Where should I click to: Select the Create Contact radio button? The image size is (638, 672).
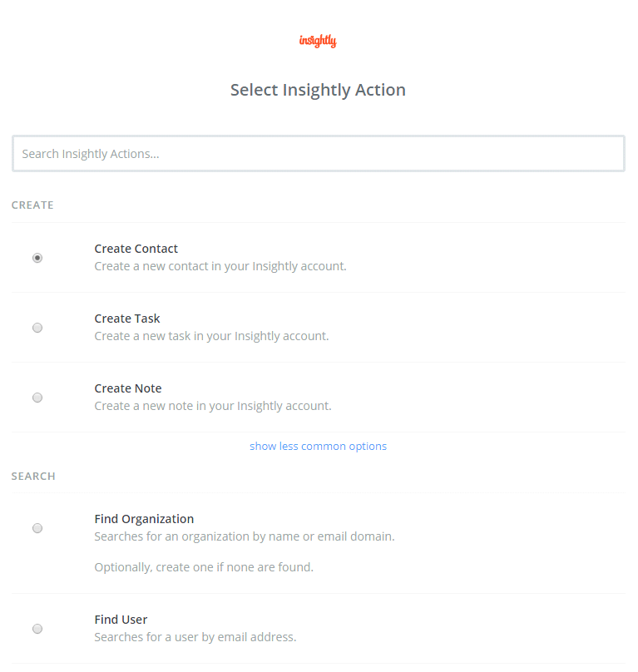click(37, 258)
